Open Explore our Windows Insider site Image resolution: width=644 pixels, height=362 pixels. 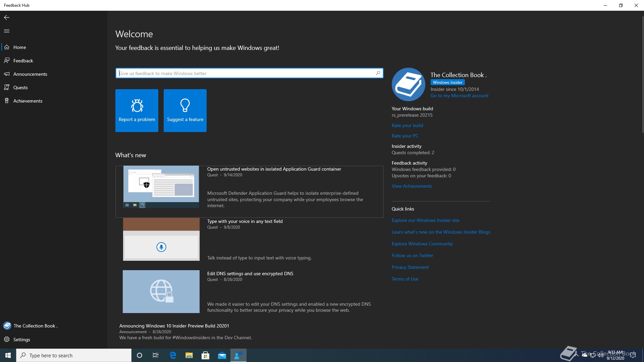click(425, 220)
